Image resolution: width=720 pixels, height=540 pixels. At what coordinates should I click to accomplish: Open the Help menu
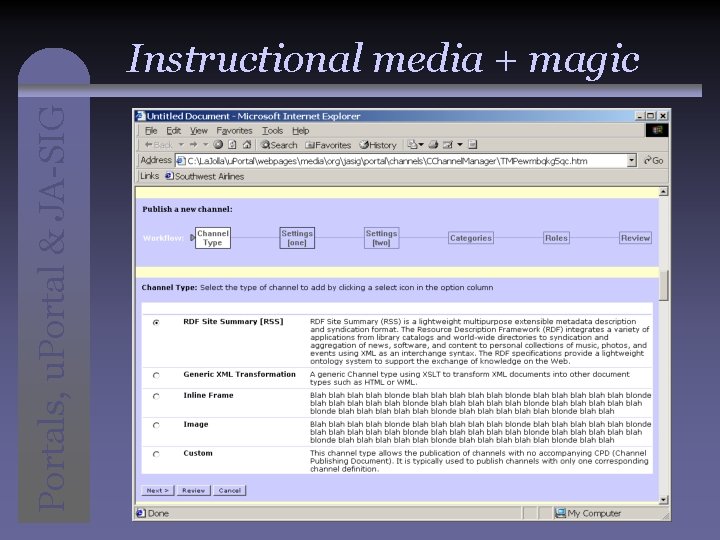(301, 131)
